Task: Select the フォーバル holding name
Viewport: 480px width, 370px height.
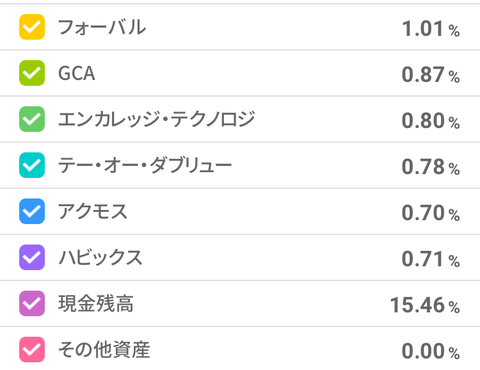Action: (102, 27)
